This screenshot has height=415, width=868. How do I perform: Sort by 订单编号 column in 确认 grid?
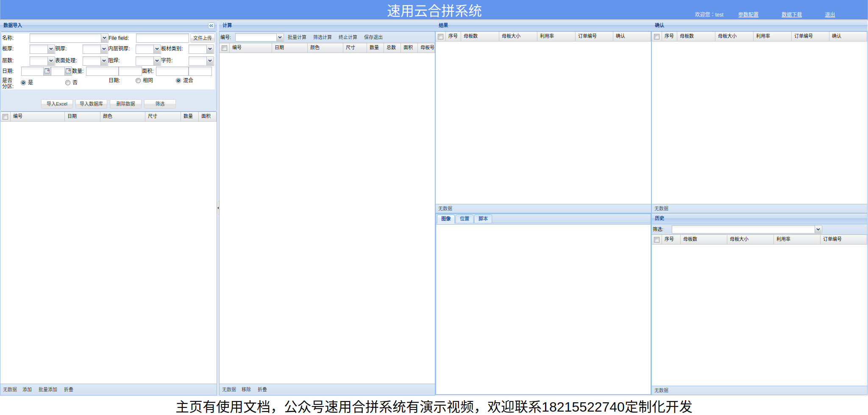(810, 36)
